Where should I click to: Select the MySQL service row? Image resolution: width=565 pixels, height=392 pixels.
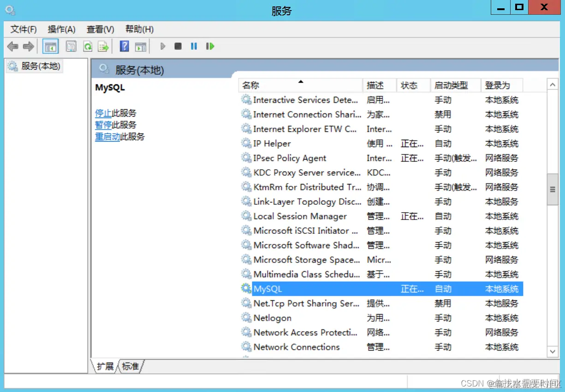pyautogui.click(x=382, y=289)
